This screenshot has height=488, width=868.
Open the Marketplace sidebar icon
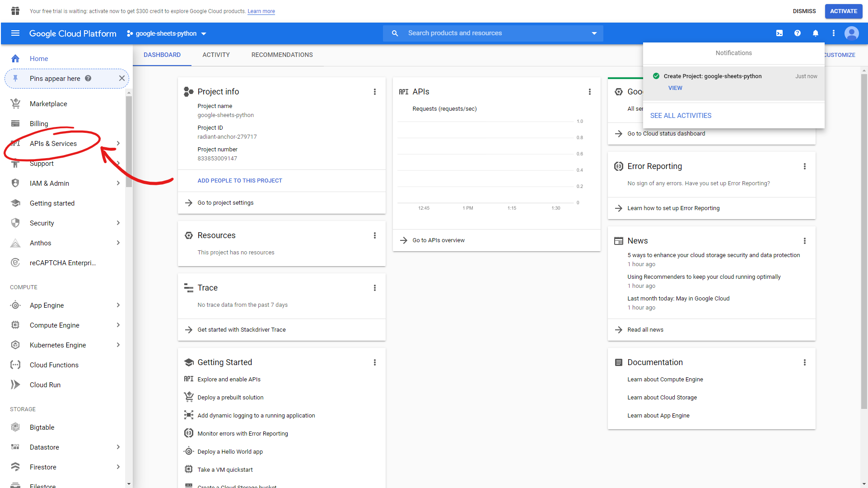[15, 103]
